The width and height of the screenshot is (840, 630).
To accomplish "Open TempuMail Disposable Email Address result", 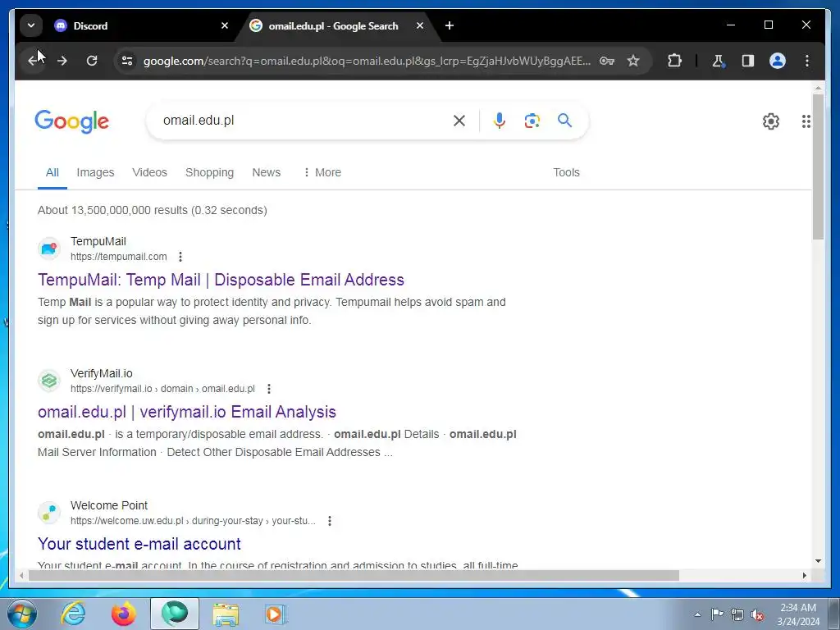I will tap(221, 280).
